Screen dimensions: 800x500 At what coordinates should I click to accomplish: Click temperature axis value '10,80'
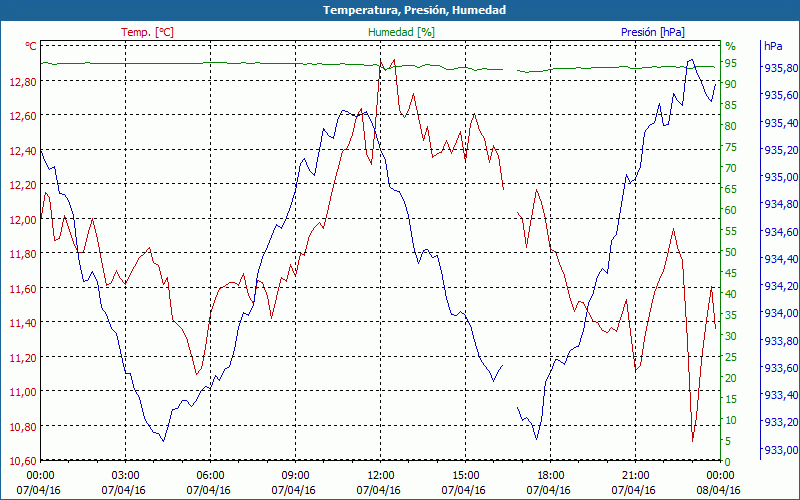[23, 426]
